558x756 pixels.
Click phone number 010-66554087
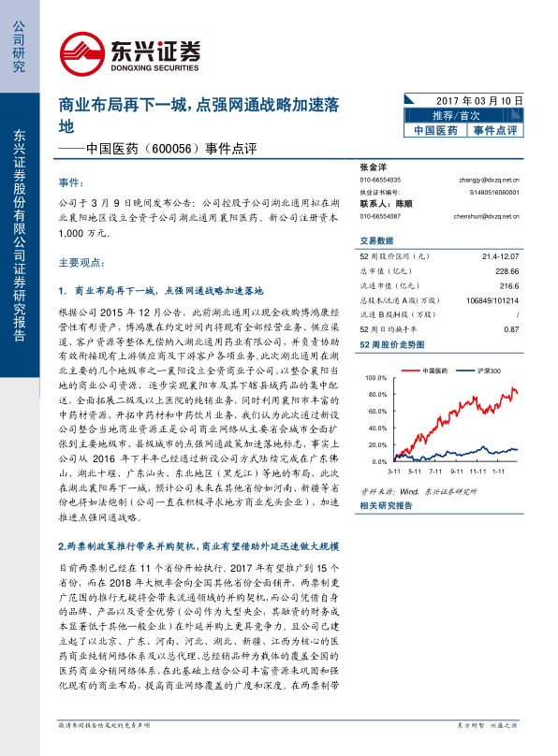pos(380,216)
